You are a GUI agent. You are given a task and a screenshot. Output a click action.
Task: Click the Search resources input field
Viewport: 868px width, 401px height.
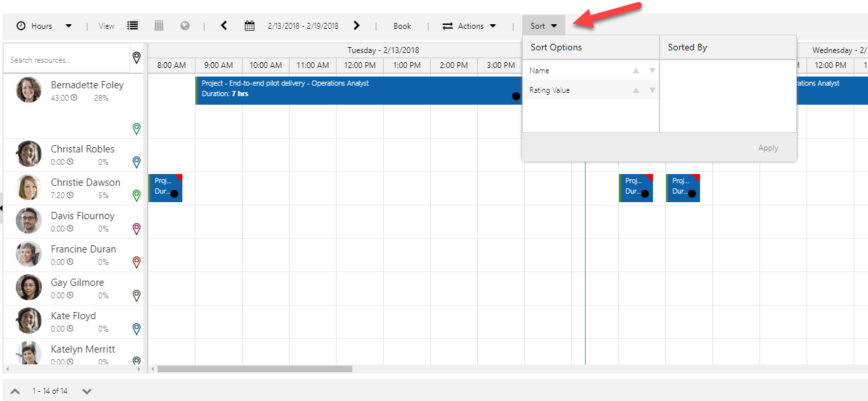[65, 60]
